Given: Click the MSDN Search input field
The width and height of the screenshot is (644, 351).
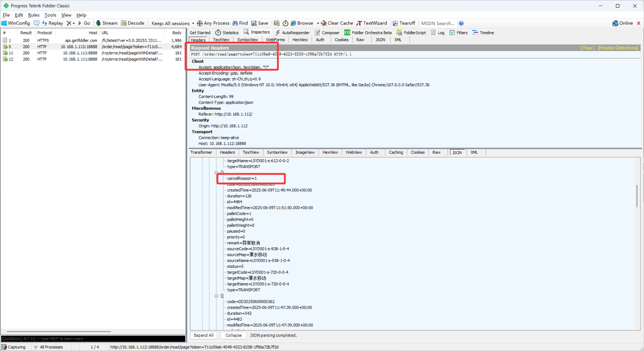Looking at the screenshot, I should click(x=438, y=23).
